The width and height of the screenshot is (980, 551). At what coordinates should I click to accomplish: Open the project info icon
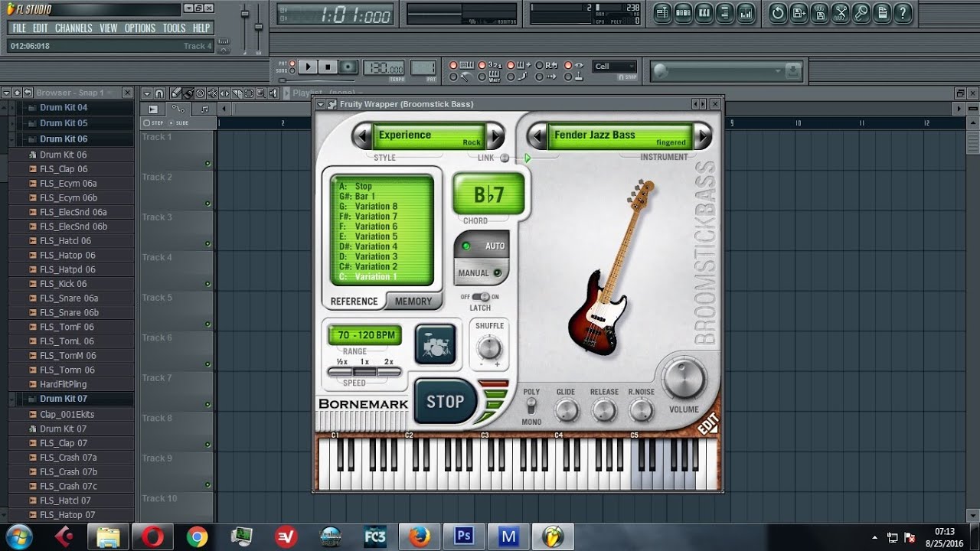pos(882,12)
